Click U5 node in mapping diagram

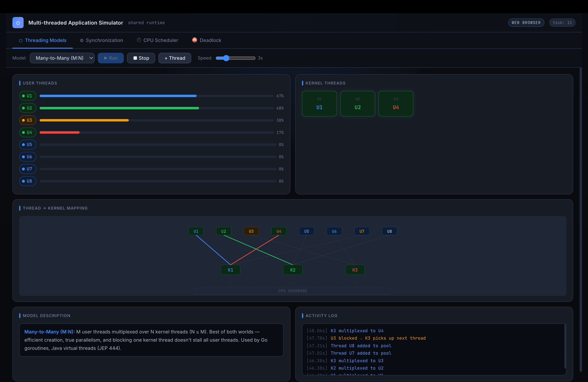(307, 231)
